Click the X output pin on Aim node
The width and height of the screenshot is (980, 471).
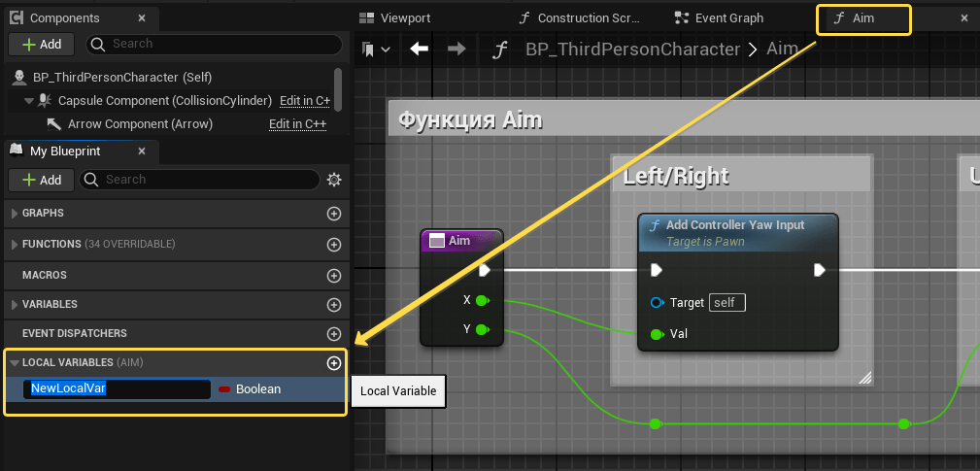482,300
